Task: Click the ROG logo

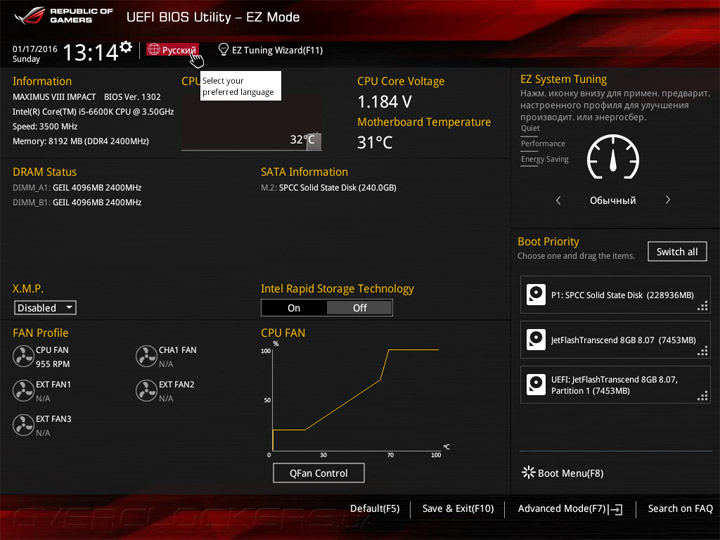Action: pyautogui.click(x=30, y=16)
